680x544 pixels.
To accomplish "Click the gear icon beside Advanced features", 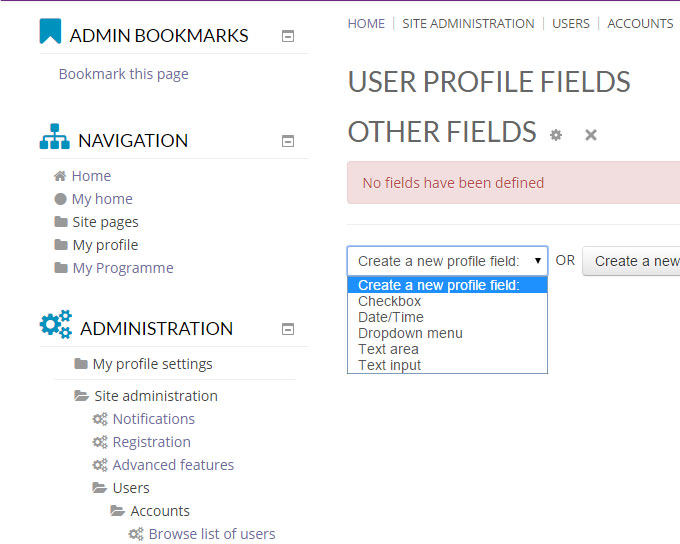I will 100,465.
